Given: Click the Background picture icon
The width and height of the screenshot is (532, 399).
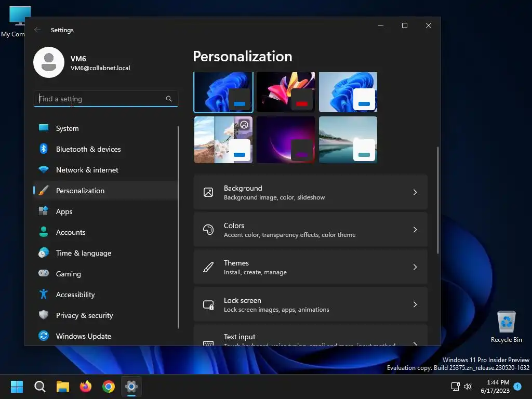Looking at the screenshot, I should coord(208,192).
